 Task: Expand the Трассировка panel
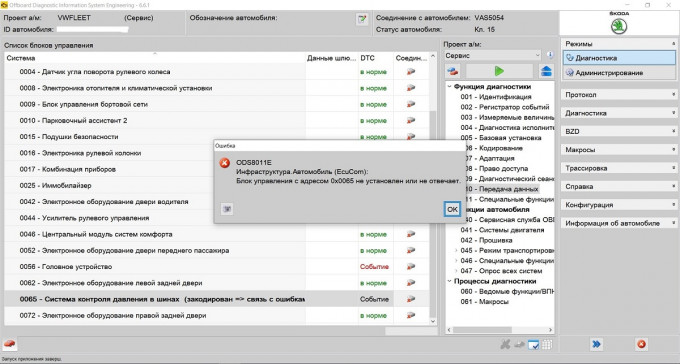[x=618, y=168]
